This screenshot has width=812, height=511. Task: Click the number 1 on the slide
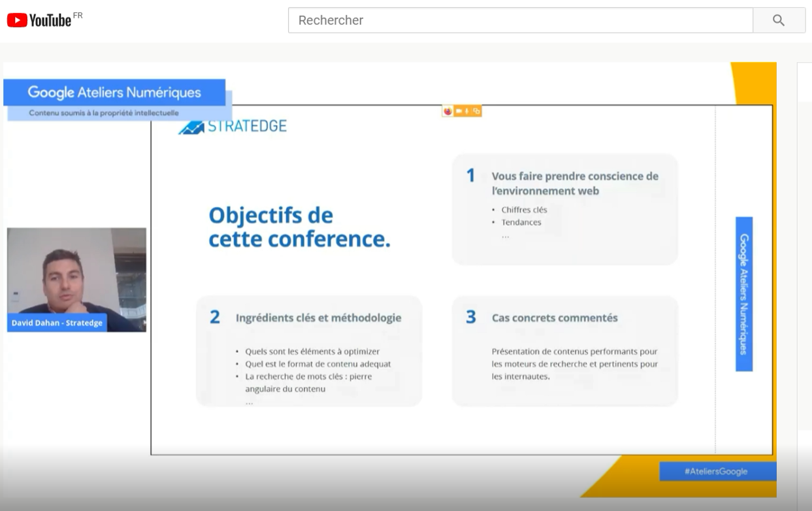coord(470,176)
